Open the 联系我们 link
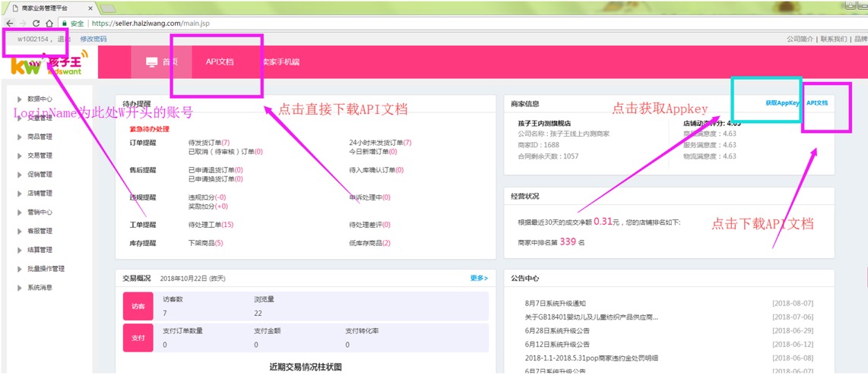The image size is (868, 375). click(834, 39)
